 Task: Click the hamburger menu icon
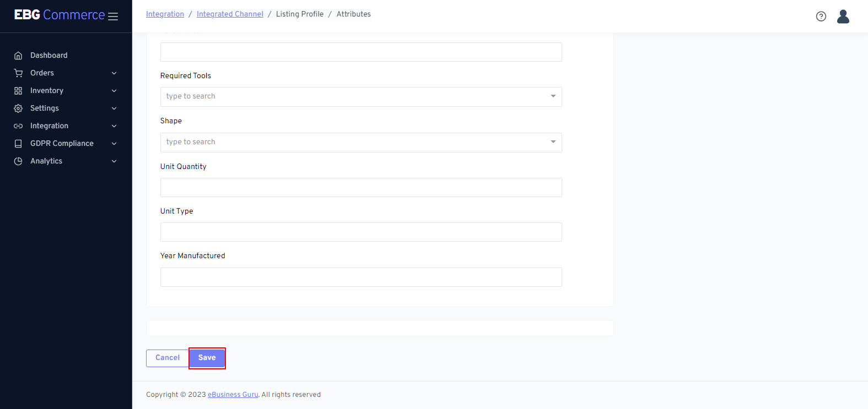[113, 17]
